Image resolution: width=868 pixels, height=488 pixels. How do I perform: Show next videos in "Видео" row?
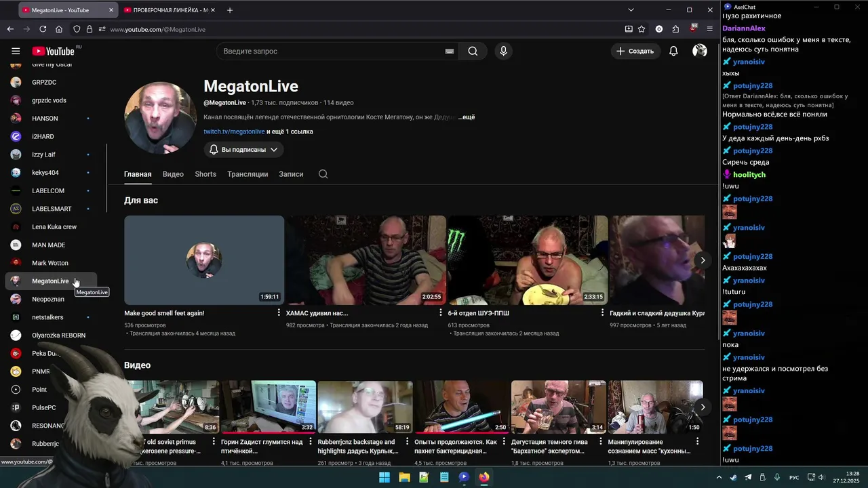pyautogui.click(x=703, y=407)
